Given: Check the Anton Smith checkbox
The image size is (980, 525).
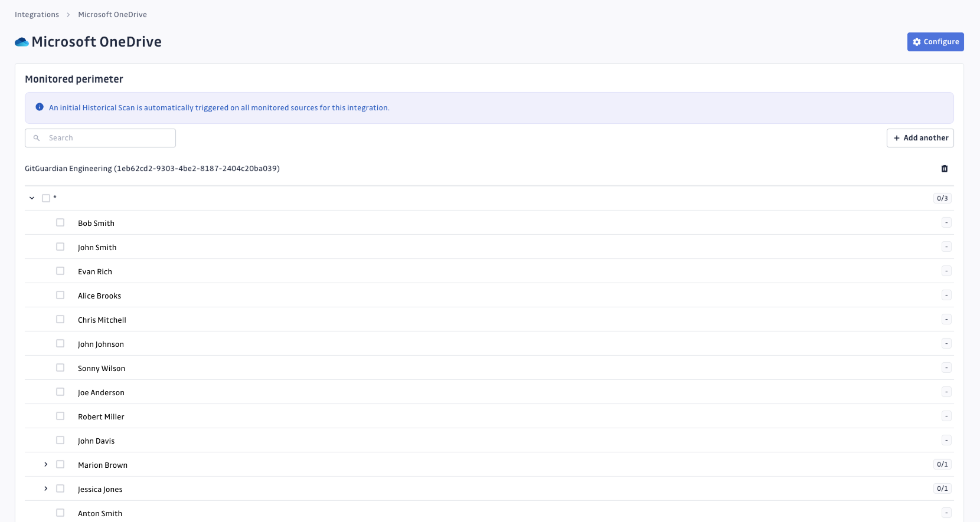Looking at the screenshot, I should tap(60, 513).
